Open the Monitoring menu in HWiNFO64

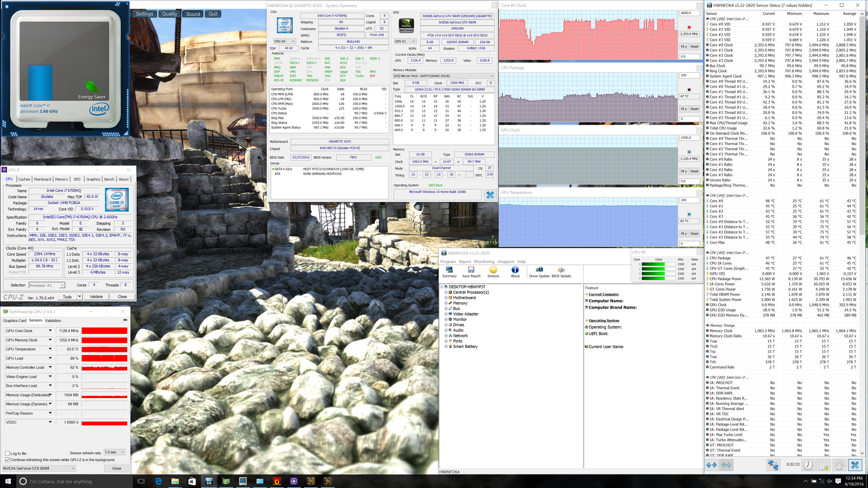[x=484, y=262]
